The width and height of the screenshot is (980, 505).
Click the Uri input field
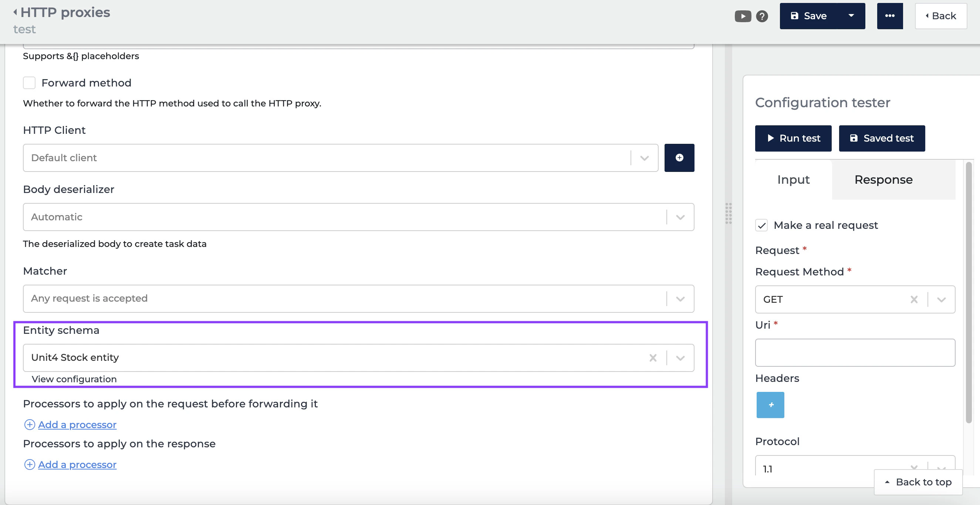(x=855, y=353)
